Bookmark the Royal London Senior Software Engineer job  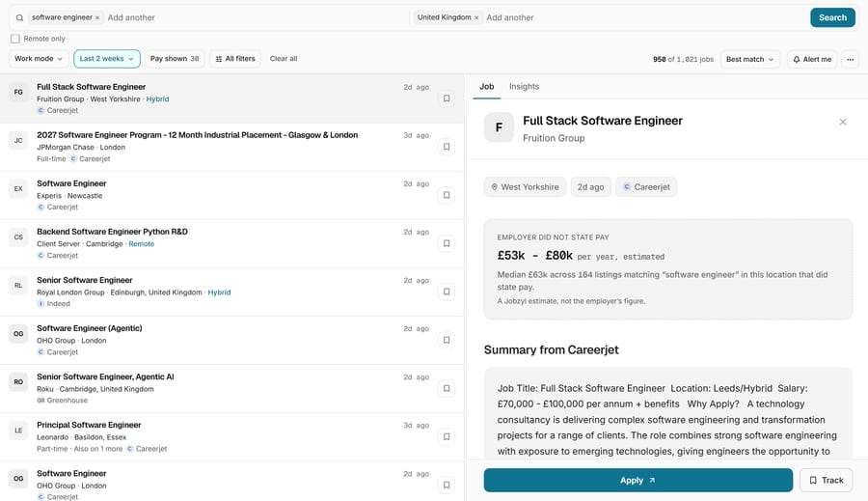coord(447,292)
